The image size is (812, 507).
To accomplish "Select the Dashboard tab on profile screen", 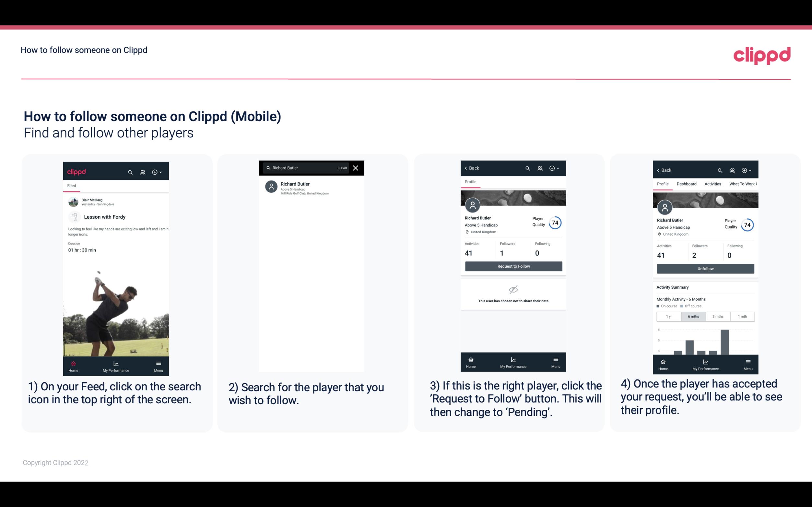I will (687, 183).
